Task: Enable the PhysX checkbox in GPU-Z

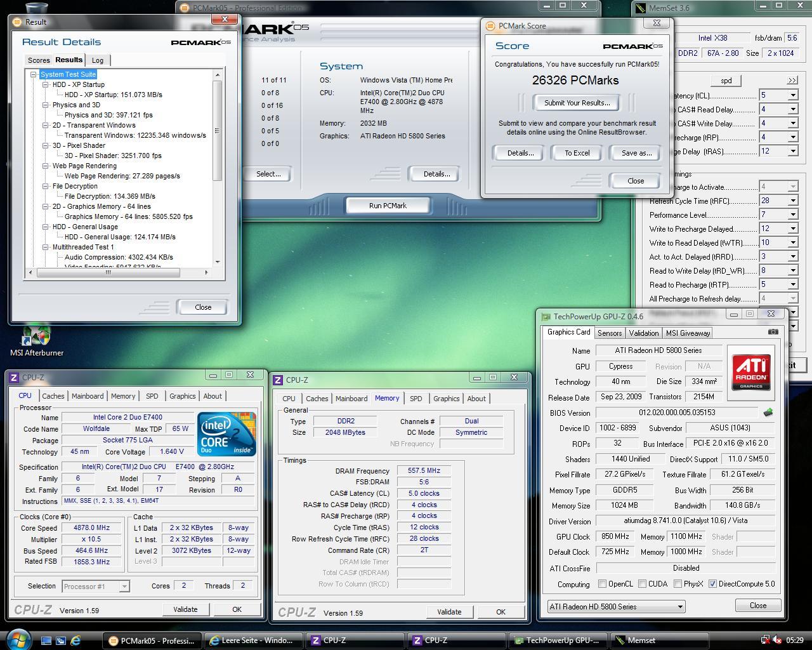Action: coord(678,583)
